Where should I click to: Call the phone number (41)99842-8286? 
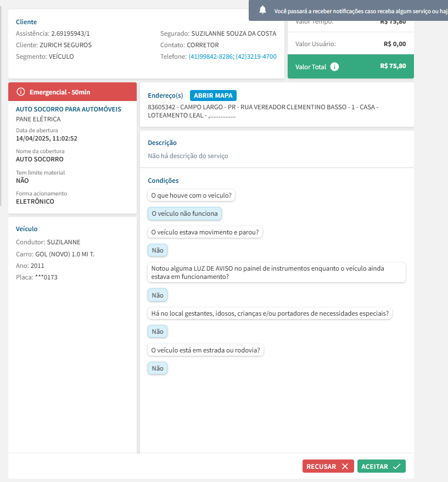(x=211, y=57)
